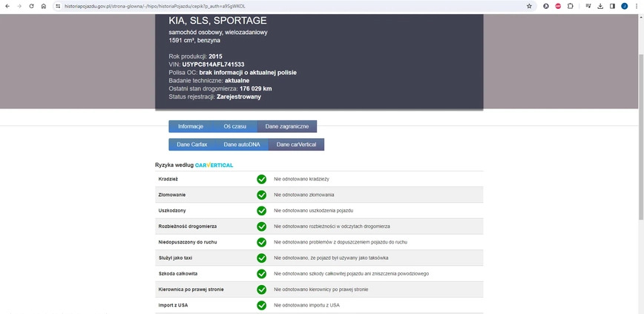
Task: Click the site information icon in address bar
Action: (57, 6)
